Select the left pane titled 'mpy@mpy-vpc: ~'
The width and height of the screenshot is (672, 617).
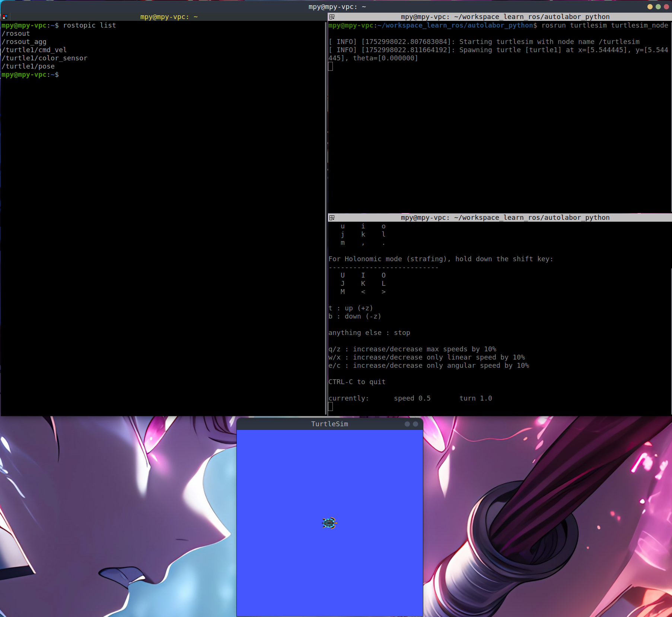[x=169, y=17]
